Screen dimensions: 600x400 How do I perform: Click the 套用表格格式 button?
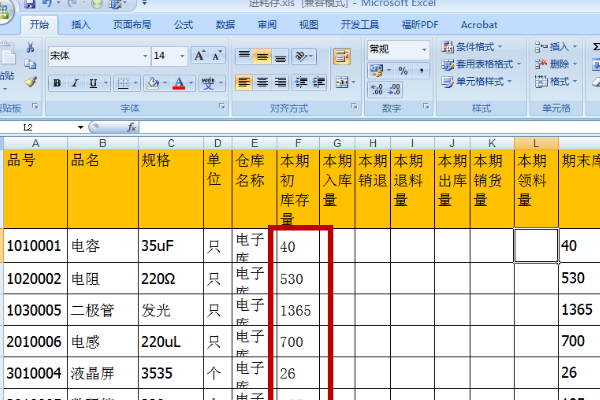coord(481,64)
